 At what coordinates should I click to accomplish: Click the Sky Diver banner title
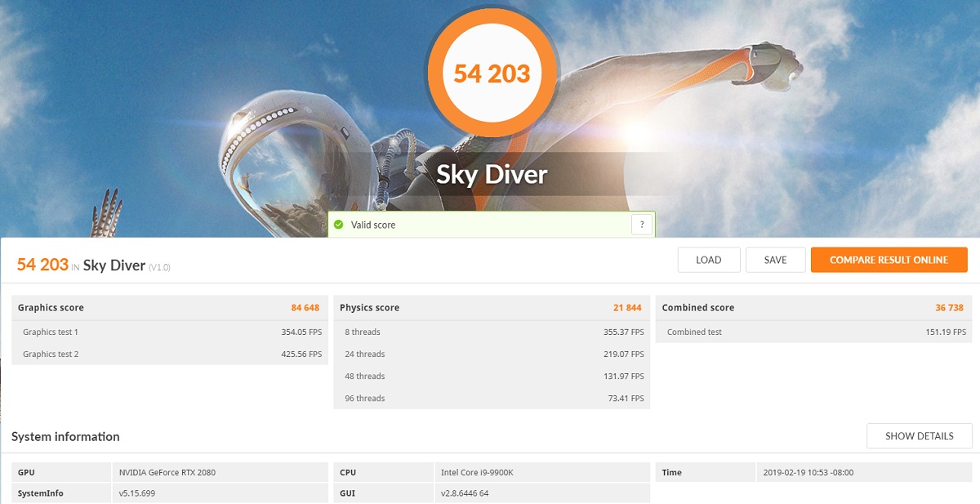pyautogui.click(x=492, y=175)
